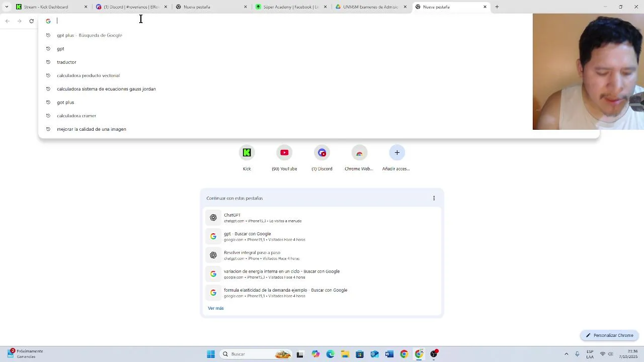This screenshot has width=644, height=362.
Task: Click inside the address bar input
Action: coord(292,21)
